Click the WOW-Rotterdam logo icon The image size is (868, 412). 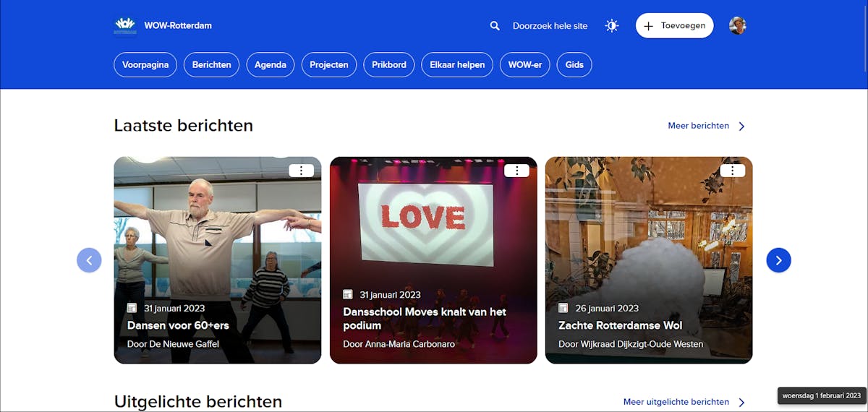click(x=125, y=26)
